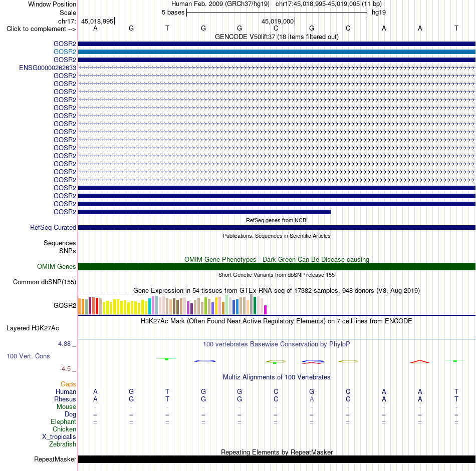Screen dimensions: 476x471
Task: Click the 4.88 PhyloP upper scale value
Action: [64, 344]
